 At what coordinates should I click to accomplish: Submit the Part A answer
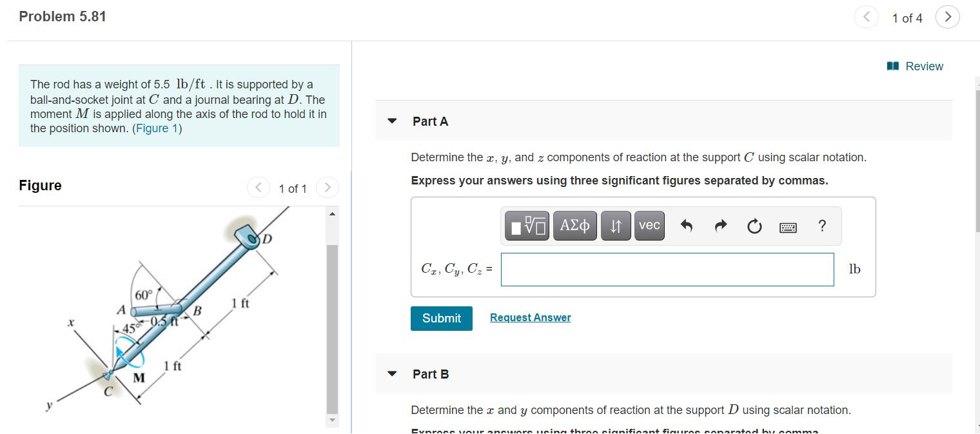pyautogui.click(x=441, y=318)
